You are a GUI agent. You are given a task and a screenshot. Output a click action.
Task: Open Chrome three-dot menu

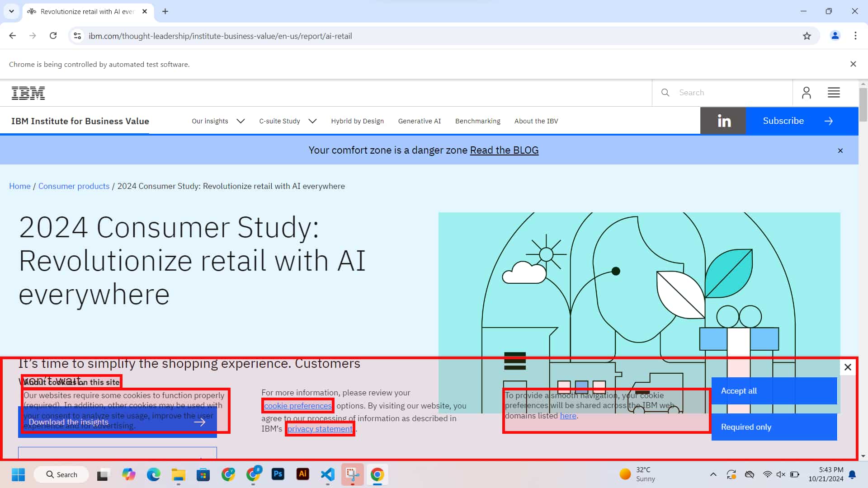point(855,36)
